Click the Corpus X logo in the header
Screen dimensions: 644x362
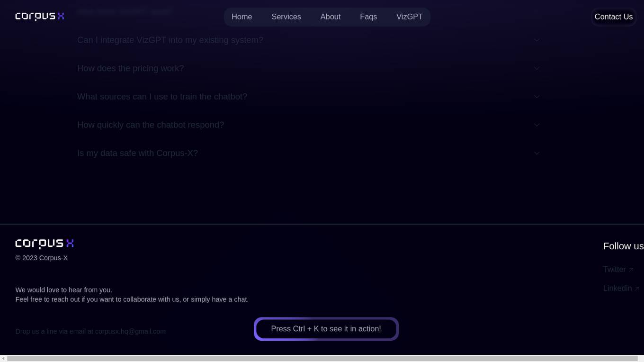pyautogui.click(x=40, y=17)
